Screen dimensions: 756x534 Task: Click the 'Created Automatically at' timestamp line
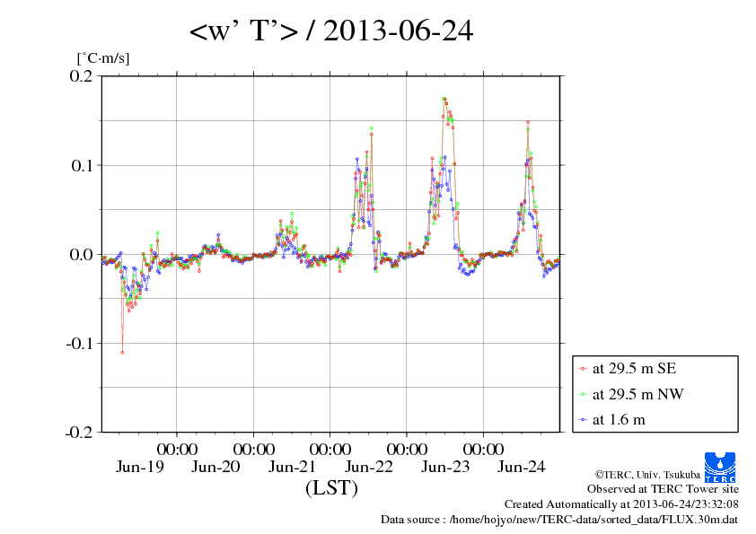click(621, 504)
